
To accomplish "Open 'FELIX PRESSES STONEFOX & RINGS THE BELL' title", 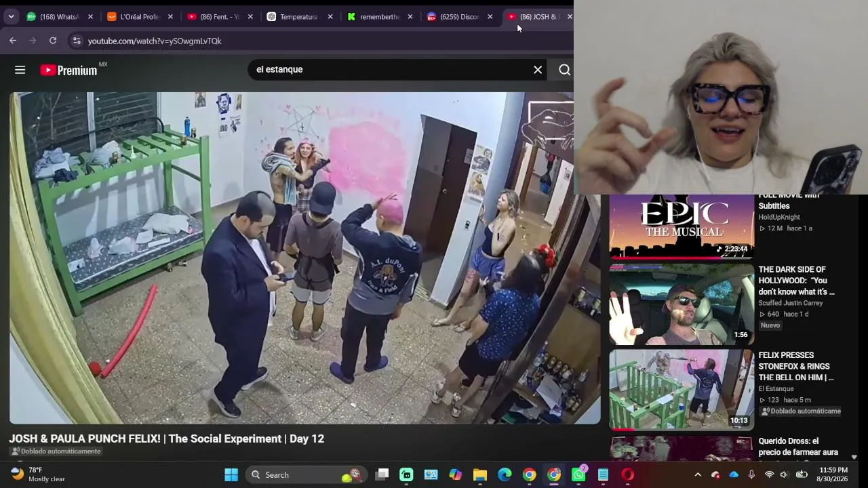I will 796,366.
